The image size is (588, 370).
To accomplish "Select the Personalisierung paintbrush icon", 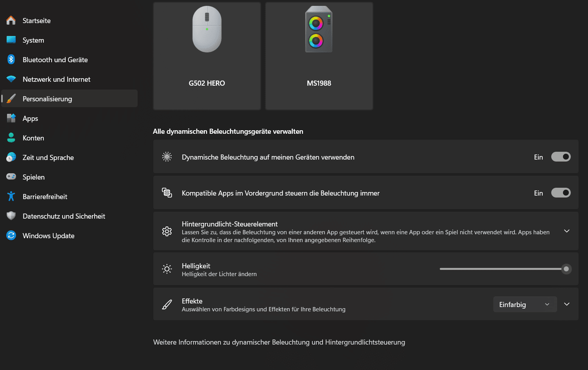I will click(x=11, y=99).
